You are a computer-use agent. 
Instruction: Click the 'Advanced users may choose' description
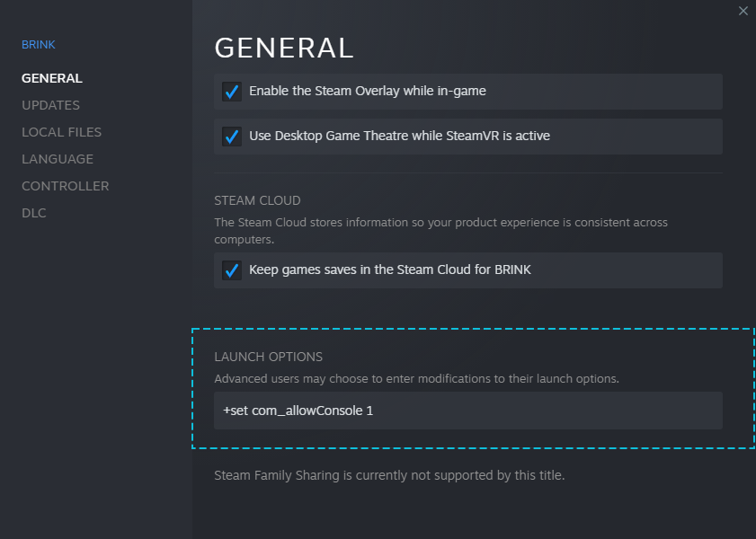tap(416, 378)
